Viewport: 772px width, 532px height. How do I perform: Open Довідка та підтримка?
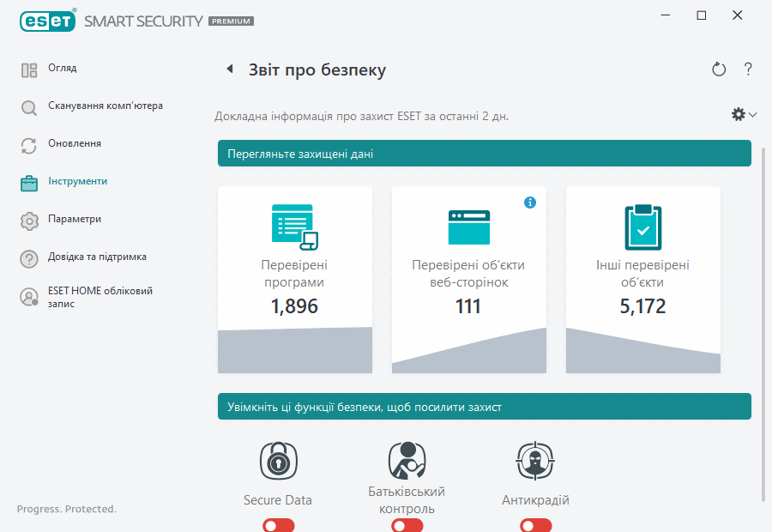tap(96, 257)
